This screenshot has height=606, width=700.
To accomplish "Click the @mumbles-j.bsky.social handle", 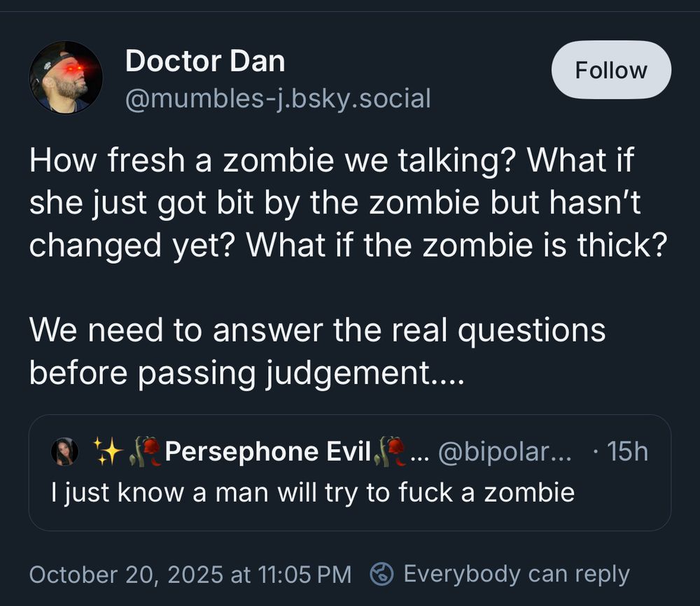I will coord(279,98).
